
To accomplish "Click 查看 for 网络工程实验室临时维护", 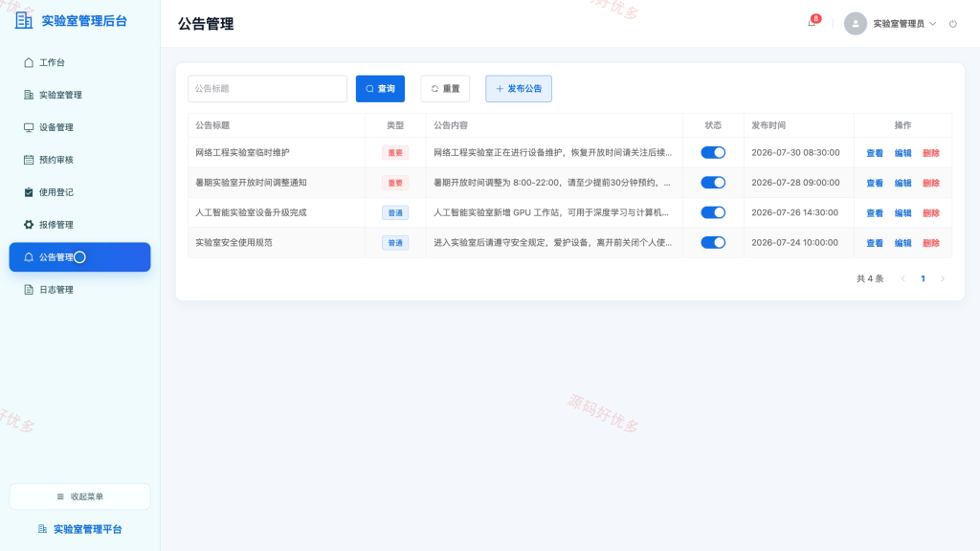I will point(875,153).
